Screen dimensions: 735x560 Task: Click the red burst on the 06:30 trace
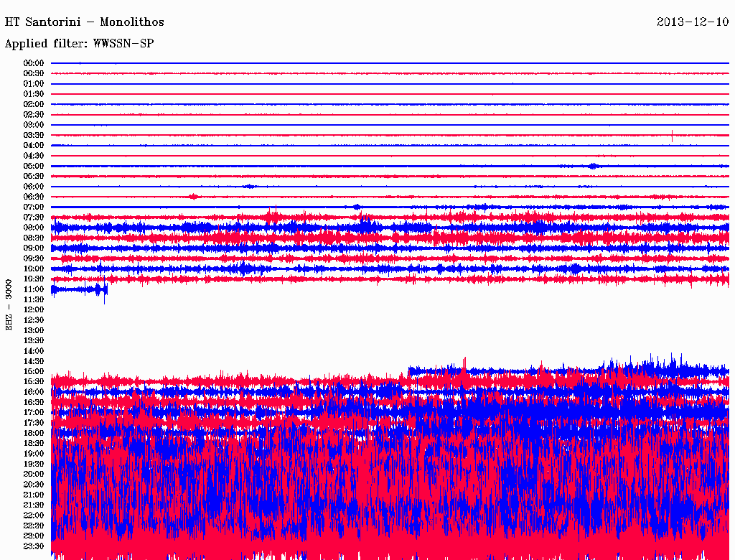(192, 196)
